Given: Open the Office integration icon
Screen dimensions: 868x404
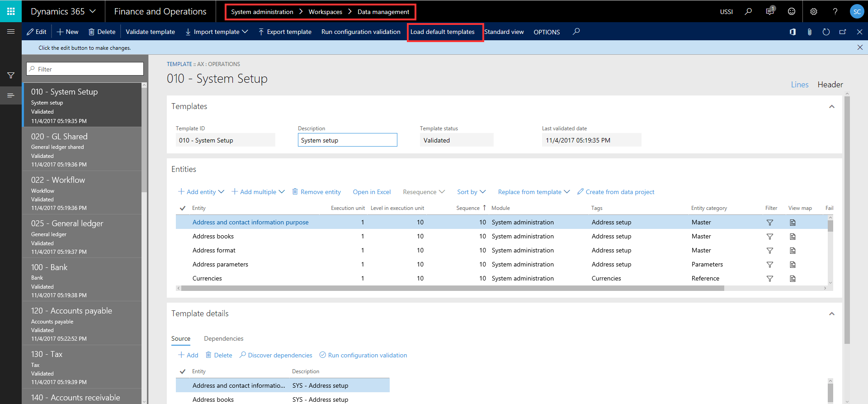Looking at the screenshot, I should click(x=793, y=32).
